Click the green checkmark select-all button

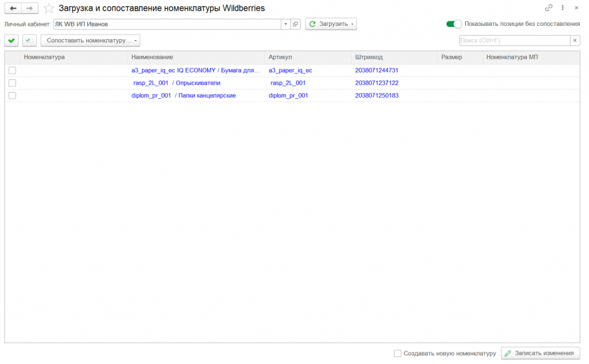12,40
